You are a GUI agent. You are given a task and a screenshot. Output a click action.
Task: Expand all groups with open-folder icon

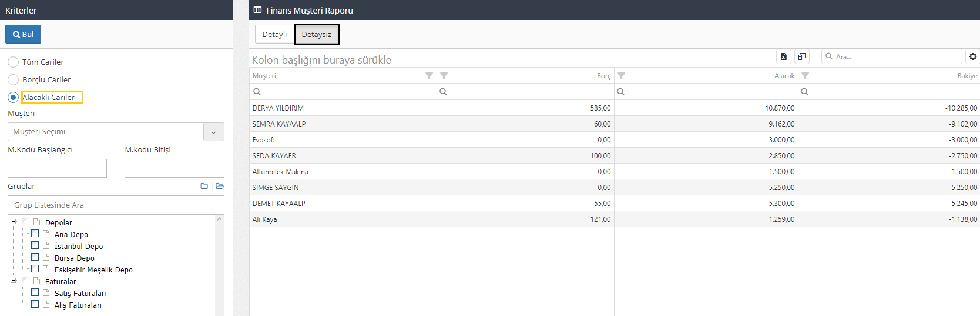pos(220,186)
